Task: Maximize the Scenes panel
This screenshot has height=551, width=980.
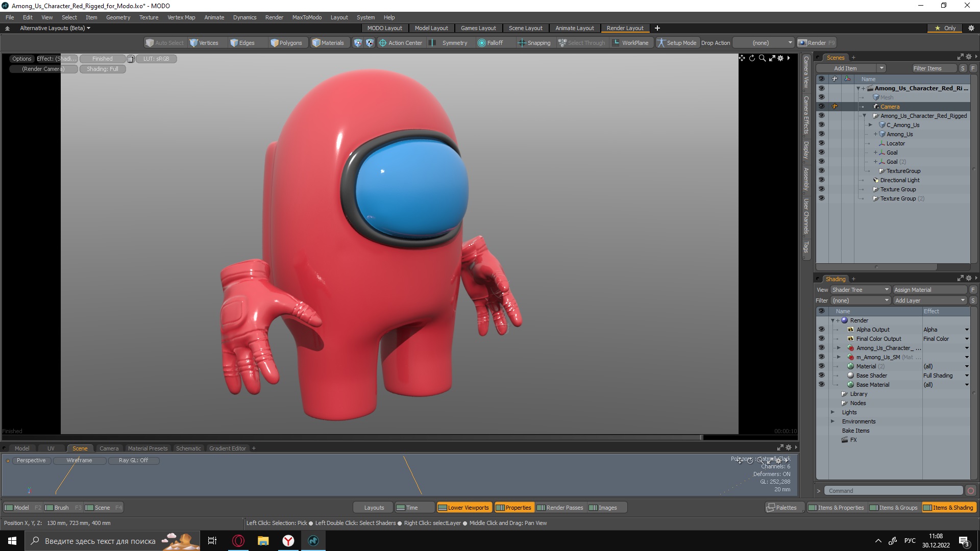Action: [960, 57]
